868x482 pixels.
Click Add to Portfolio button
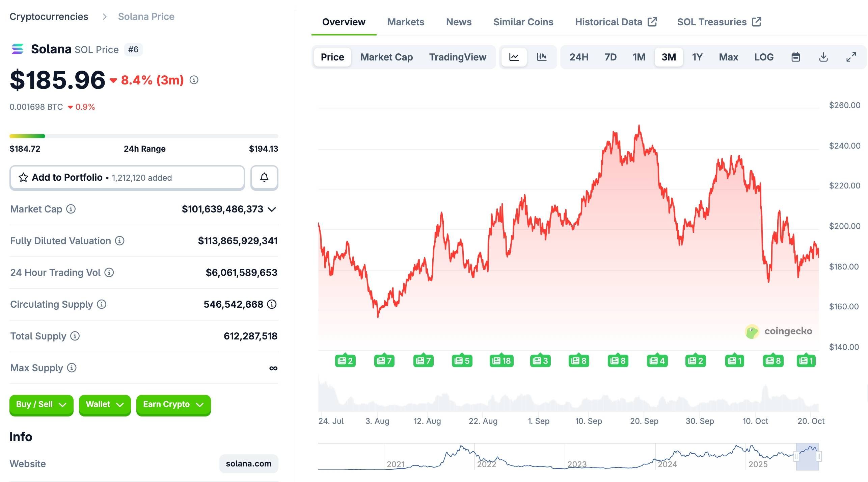click(127, 178)
